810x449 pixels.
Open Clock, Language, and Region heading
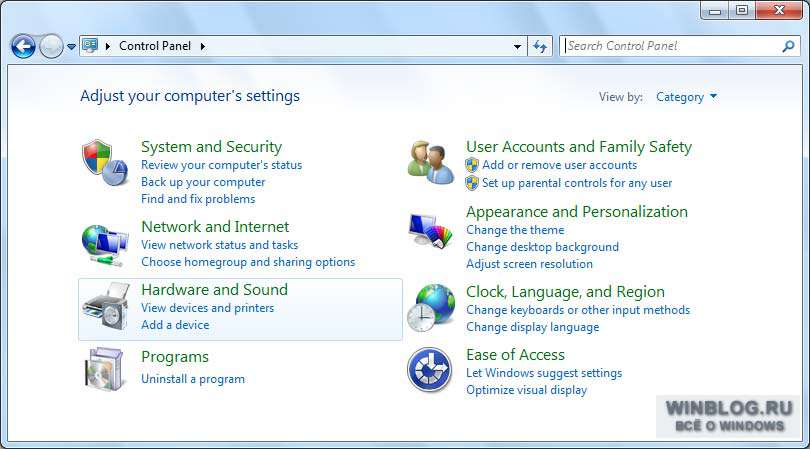point(565,292)
